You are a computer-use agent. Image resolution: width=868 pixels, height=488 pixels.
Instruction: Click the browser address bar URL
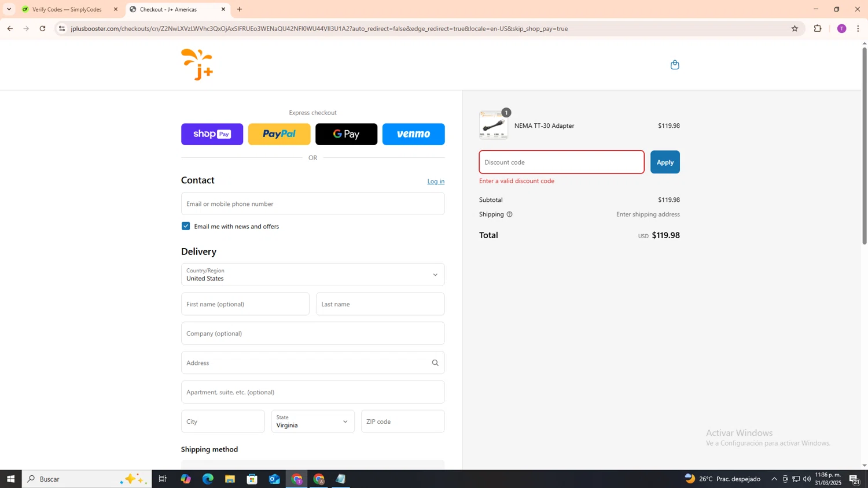click(319, 28)
